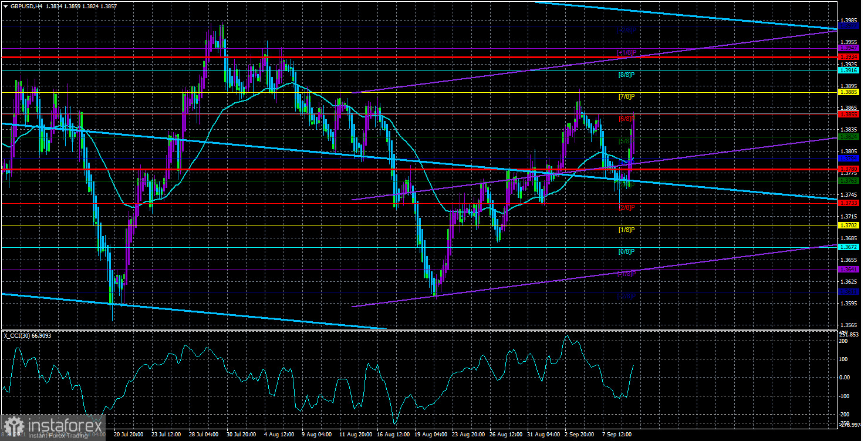Screen dimensions: 863x441
Task: Select the purple 1.3947 price tag
Action: pyautogui.click(x=848, y=49)
